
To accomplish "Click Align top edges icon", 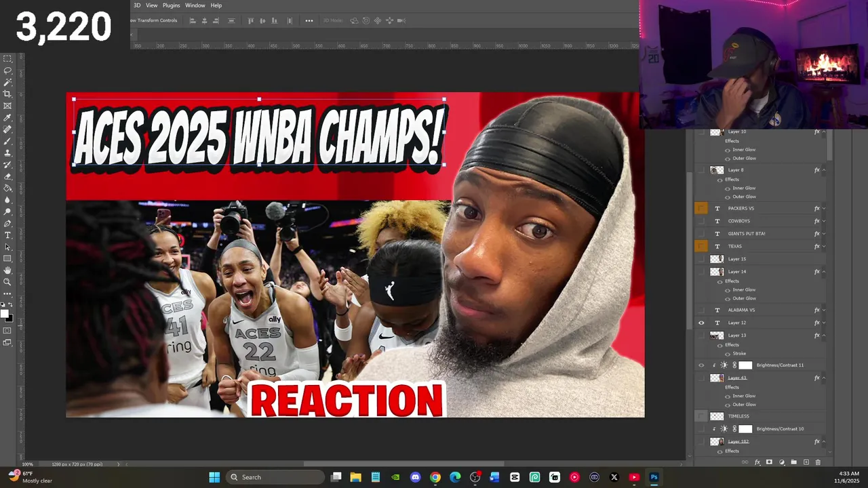I will pos(250,20).
